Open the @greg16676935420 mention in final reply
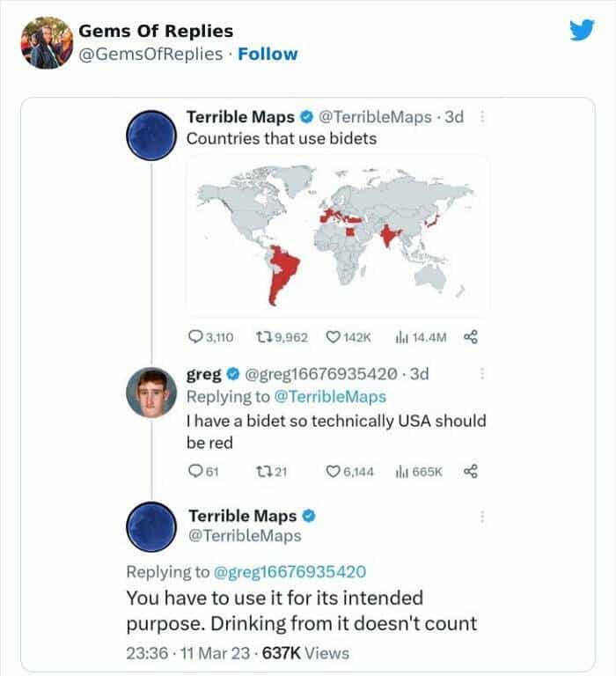 tap(291, 571)
